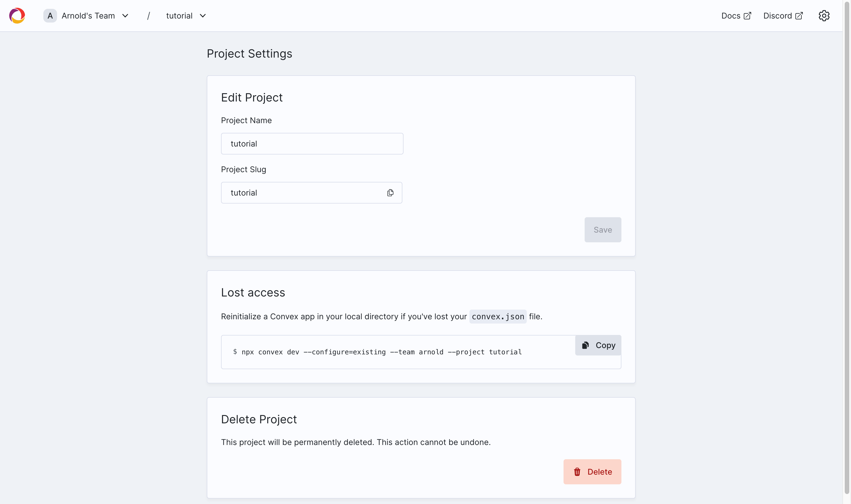The image size is (851, 504).
Task: Click the external link icon next to Discord
Action: coord(799,15)
